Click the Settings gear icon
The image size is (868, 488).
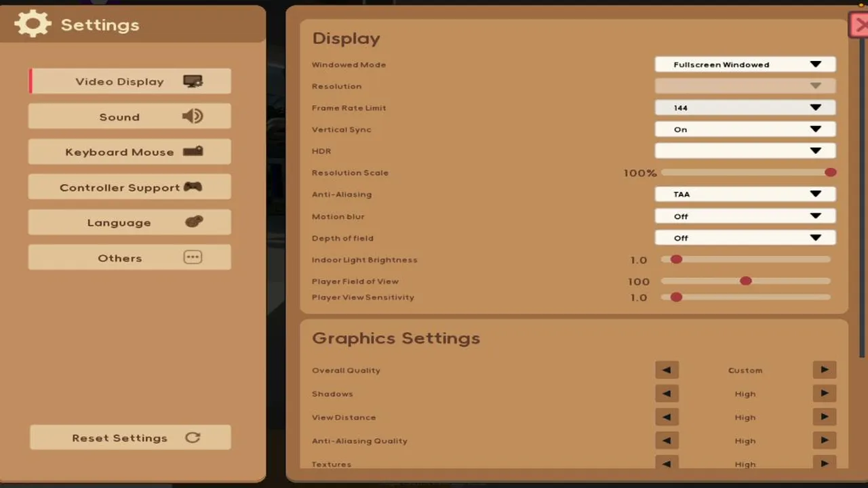(33, 24)
